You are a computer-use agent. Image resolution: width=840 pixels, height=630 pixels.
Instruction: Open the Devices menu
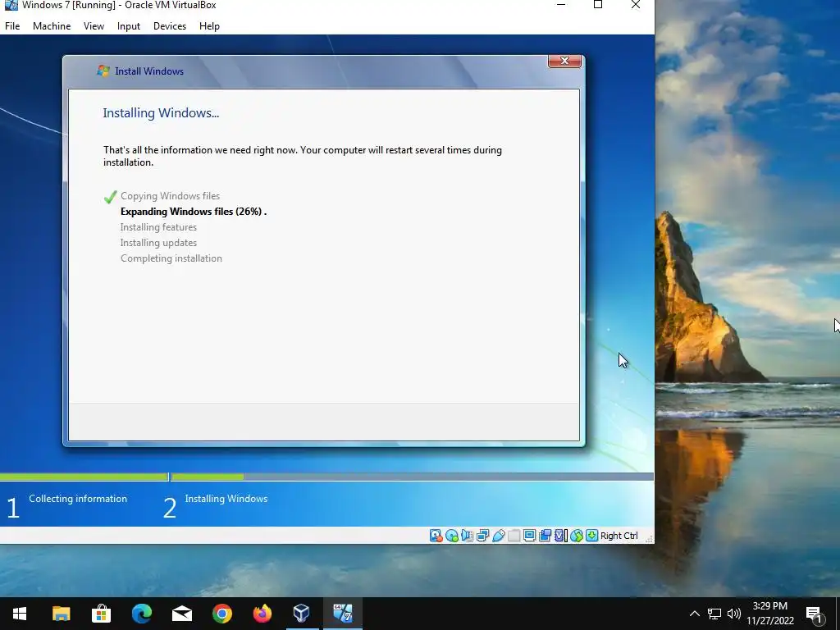170,25
